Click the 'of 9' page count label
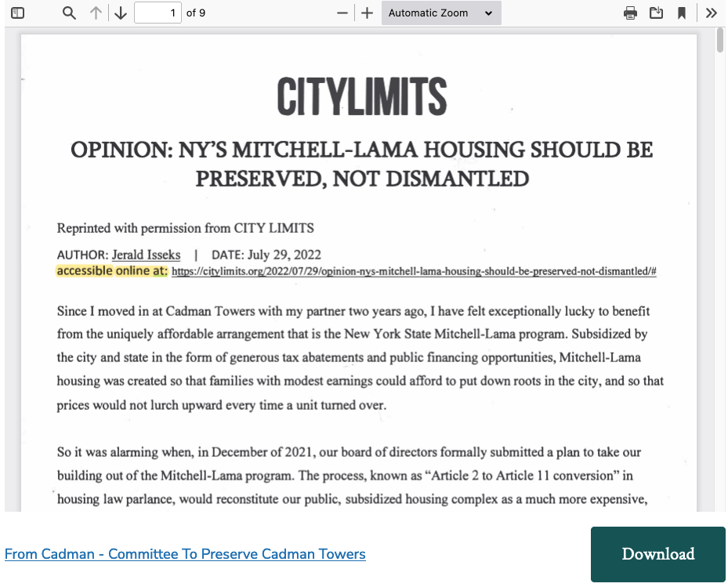 pyautogui.click(x=195, y=13)
